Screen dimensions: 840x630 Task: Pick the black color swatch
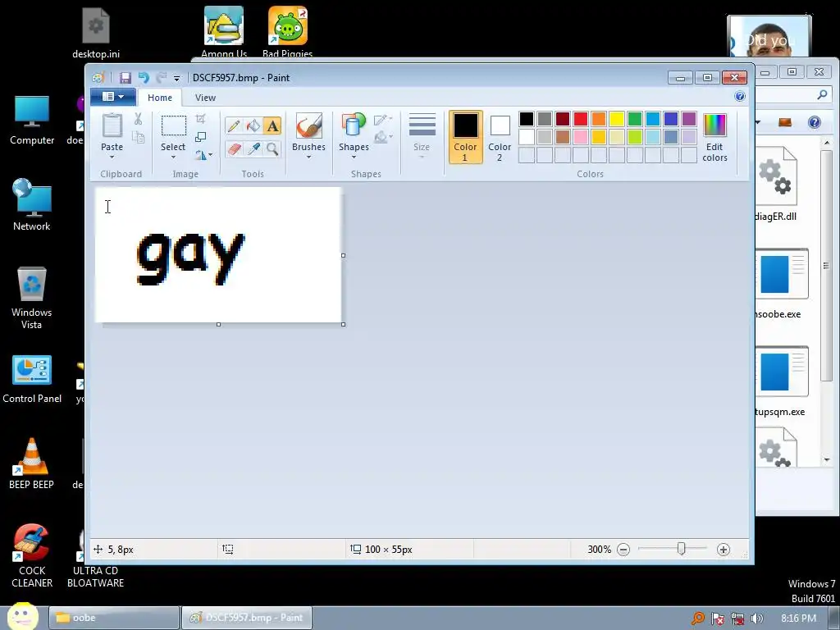pyautogui.click(x=527, y=119)
